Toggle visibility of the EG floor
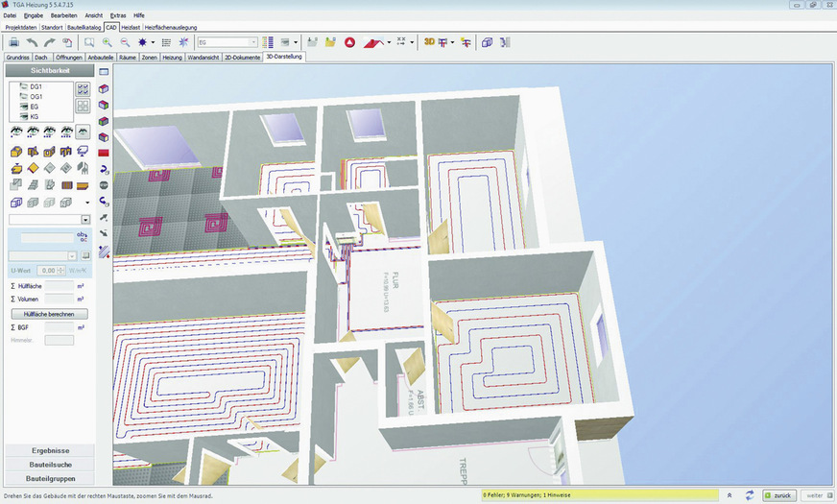This screenshot has height=504, width=837. pyautogui.click(x=21, y=107)
